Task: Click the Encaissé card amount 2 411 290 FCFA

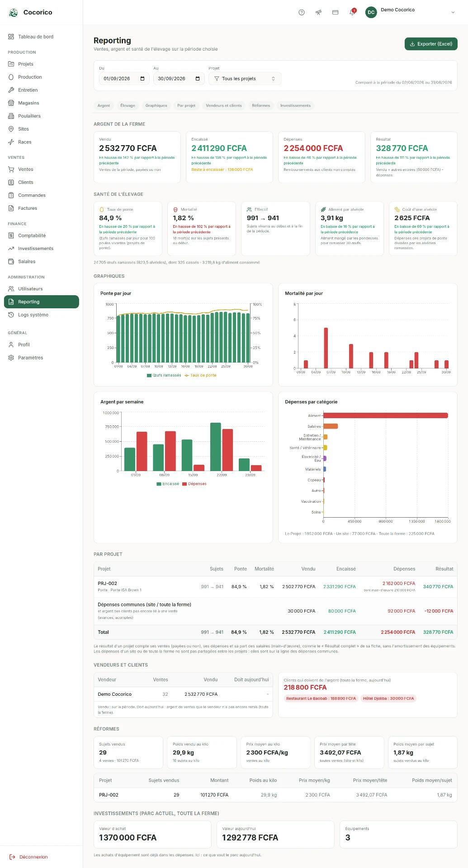Action: coord(219,148)
